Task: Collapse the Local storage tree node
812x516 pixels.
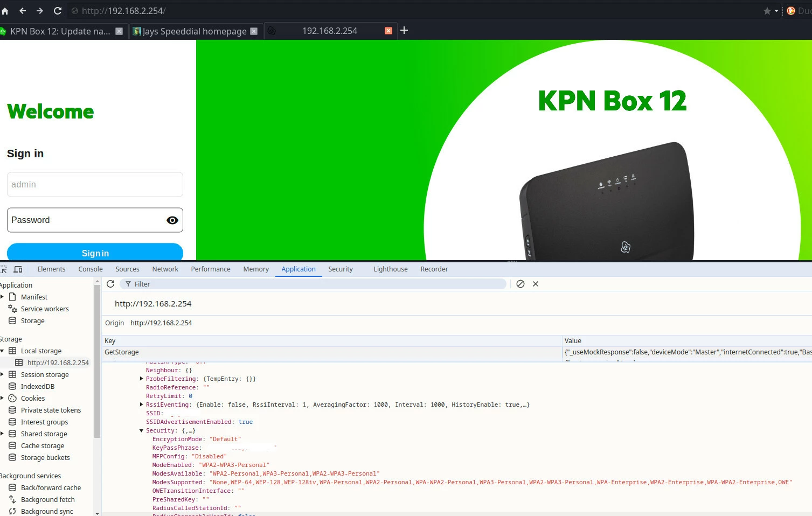Action: [2, 351]
